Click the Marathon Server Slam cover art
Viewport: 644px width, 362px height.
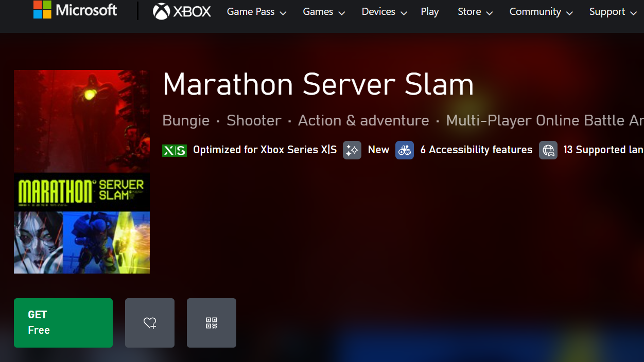click(x=82, y=172)
